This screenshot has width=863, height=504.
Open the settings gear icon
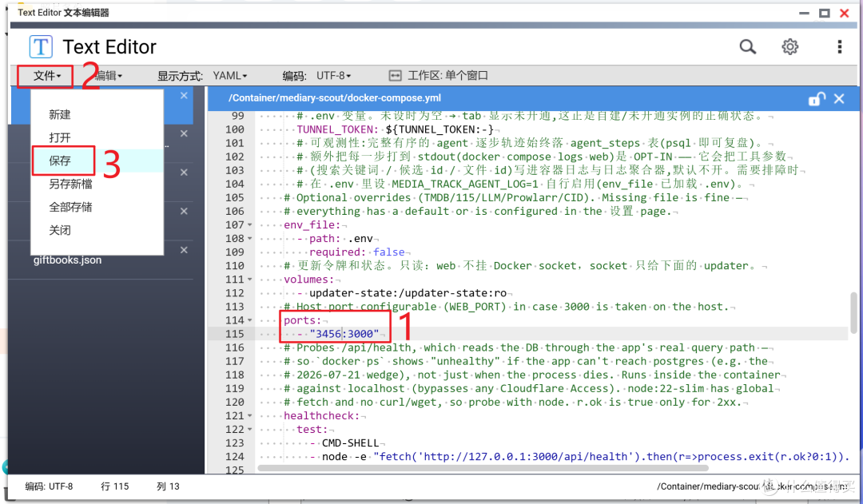tap(789, 47)
